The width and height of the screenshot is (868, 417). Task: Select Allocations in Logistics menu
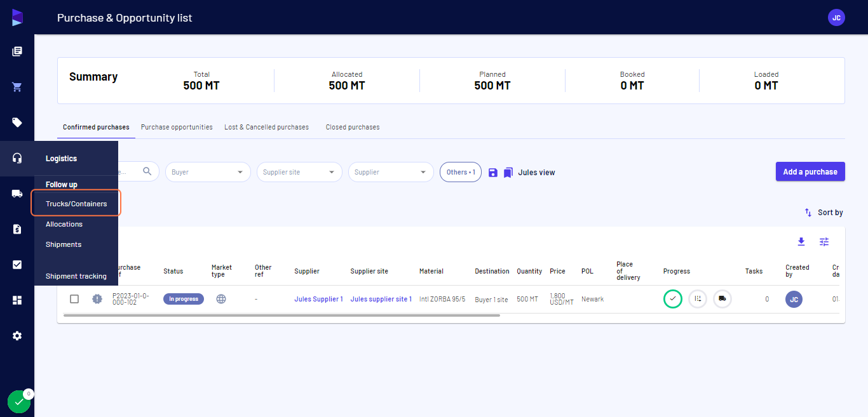coord(64,224)
